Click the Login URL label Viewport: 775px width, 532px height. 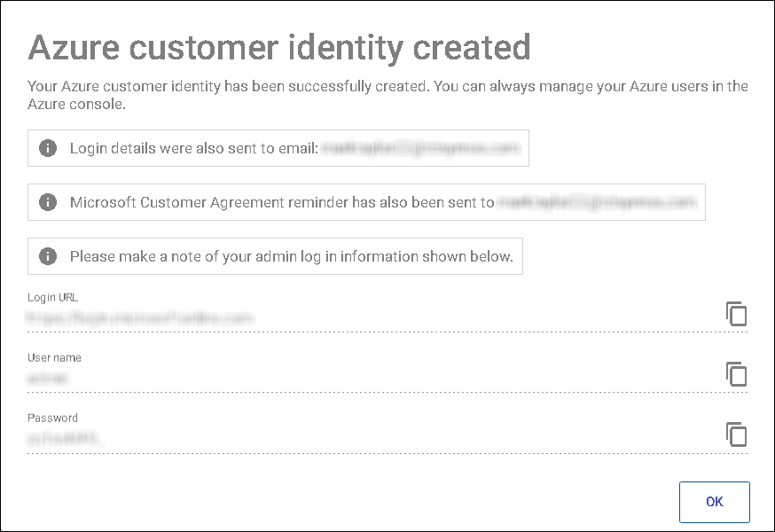pyautogui.click(x=53, y=297)
